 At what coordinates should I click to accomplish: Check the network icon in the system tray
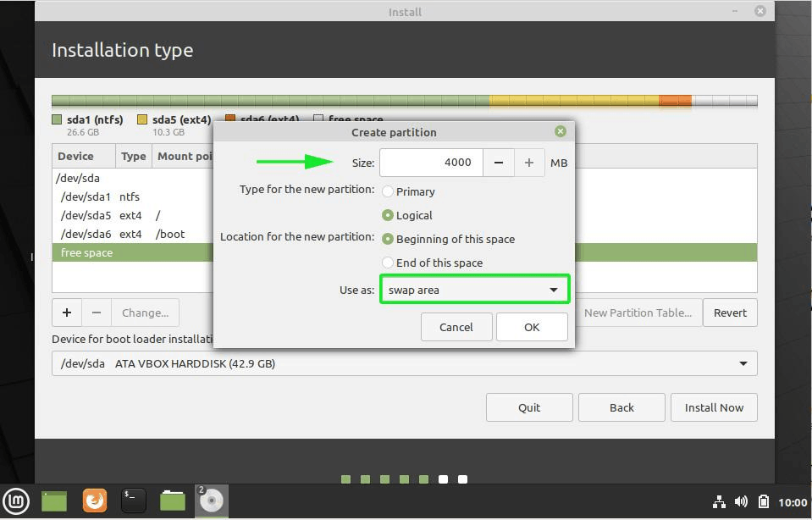pyautogui.click(x=719, y=501)
